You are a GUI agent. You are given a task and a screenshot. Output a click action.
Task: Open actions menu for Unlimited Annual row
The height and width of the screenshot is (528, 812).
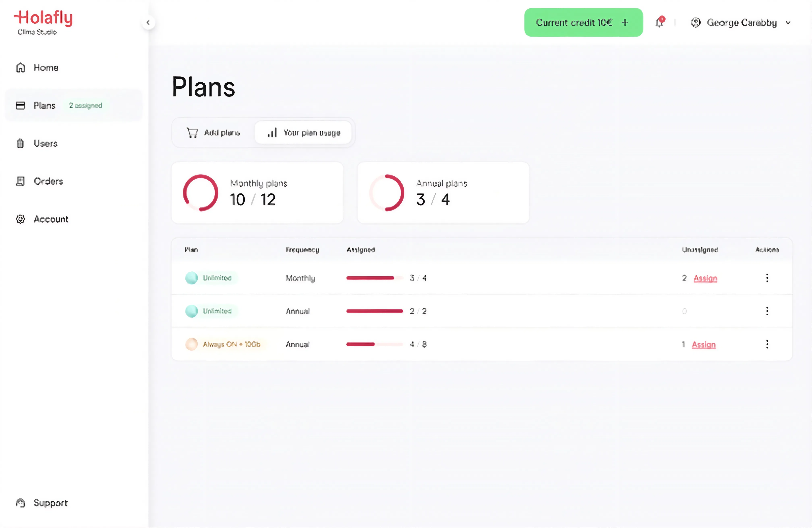[x=767, y=311]
